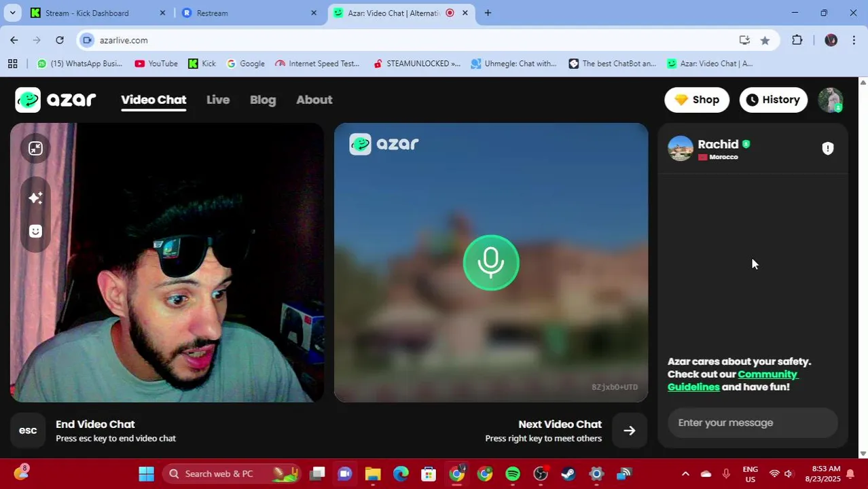Open the Internet Speed Test bookmark

[317, 64]
